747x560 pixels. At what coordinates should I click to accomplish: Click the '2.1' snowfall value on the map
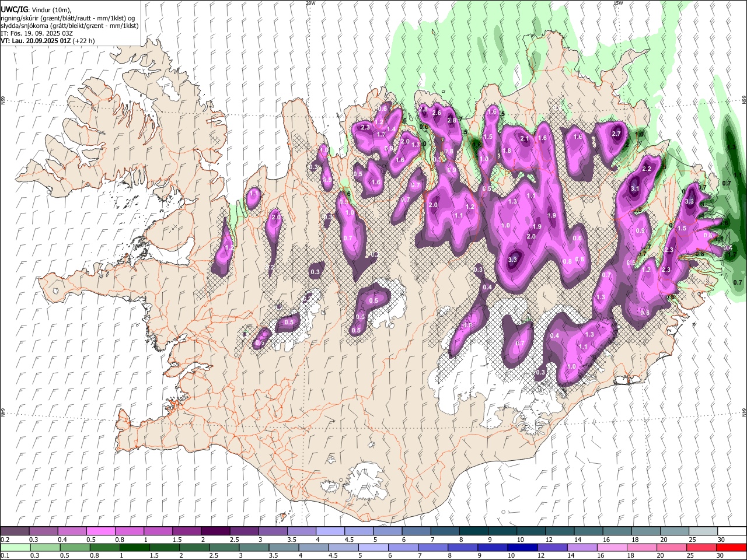coord(525,138)
